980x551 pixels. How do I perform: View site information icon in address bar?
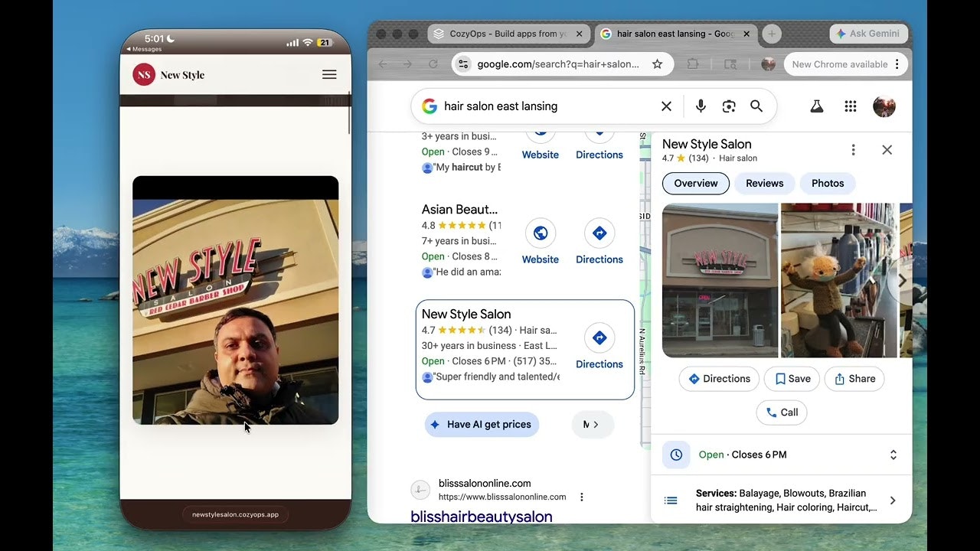click(x=462, y=64)
